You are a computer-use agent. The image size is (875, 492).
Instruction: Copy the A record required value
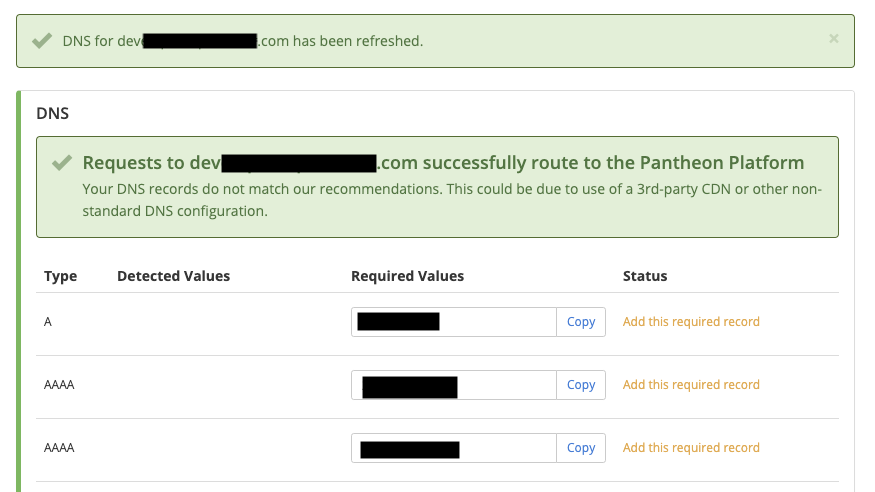(x=581, y=322)
